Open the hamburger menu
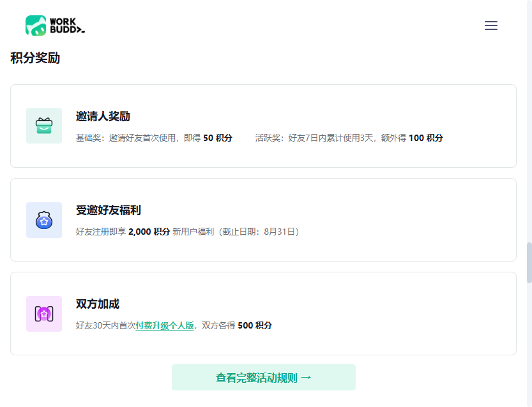Image resolution: width=532 pixels, height=407 pixels. tap(490, 26)
